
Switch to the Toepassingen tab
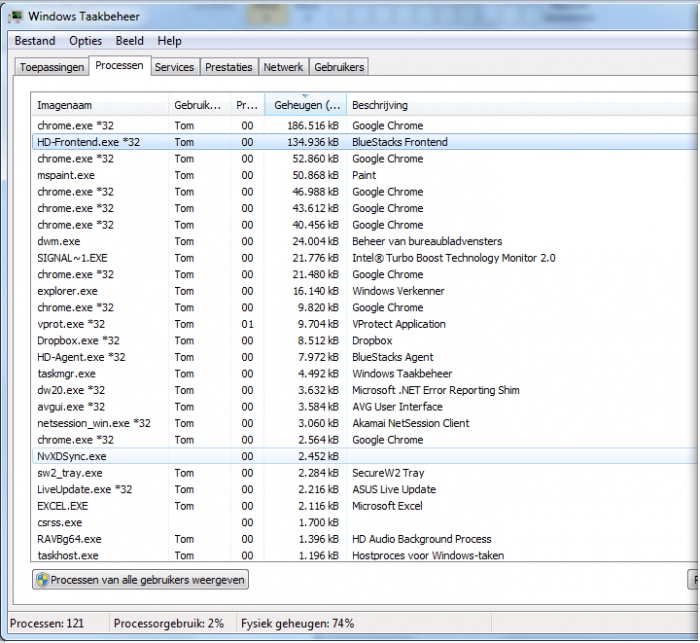pos(51,67)
